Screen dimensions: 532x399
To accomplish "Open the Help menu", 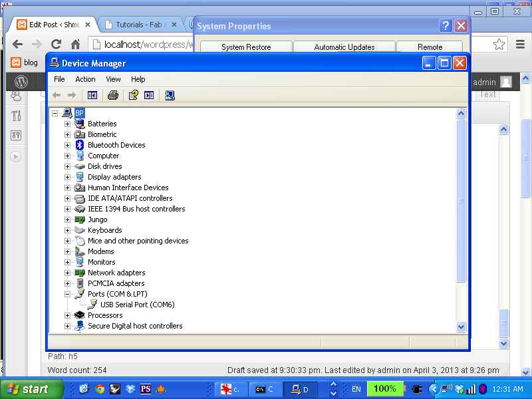I will (x=138, y=79).
